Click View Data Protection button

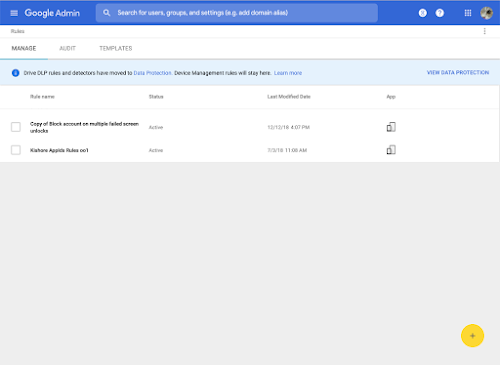tap(458, 72)
